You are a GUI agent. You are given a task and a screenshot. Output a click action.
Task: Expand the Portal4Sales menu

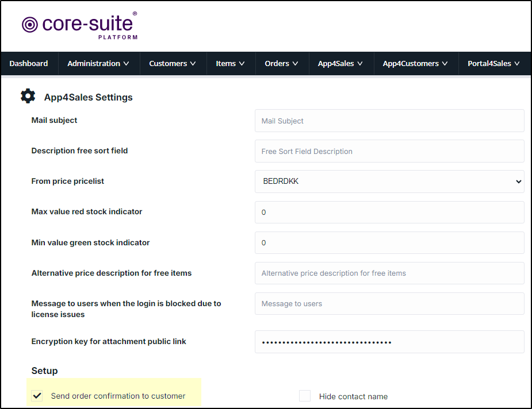[494, 63]
